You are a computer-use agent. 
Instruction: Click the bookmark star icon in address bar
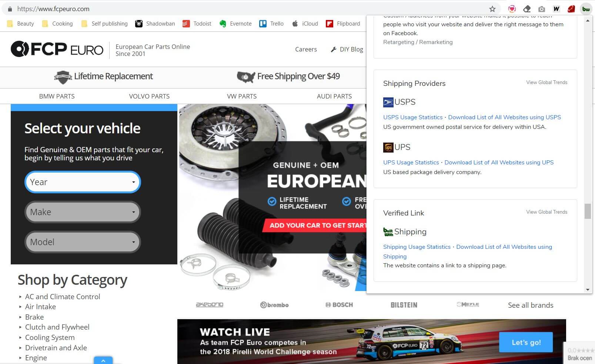492,9
